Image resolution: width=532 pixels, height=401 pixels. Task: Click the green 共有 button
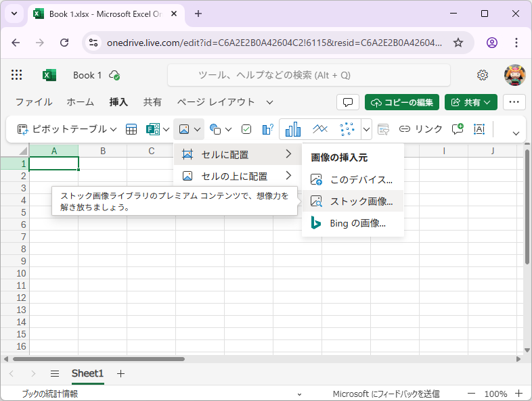tap(471, 102)
